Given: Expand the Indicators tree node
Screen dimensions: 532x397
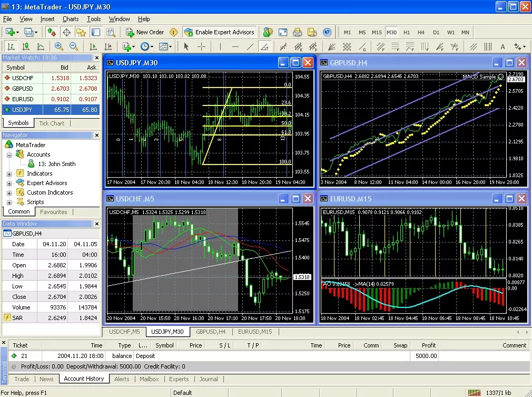Looking at the screenshot, I should (9, 174).
